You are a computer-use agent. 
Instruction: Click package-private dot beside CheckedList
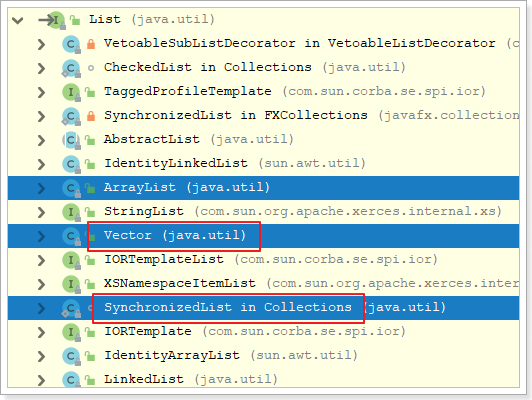[91, 68]
